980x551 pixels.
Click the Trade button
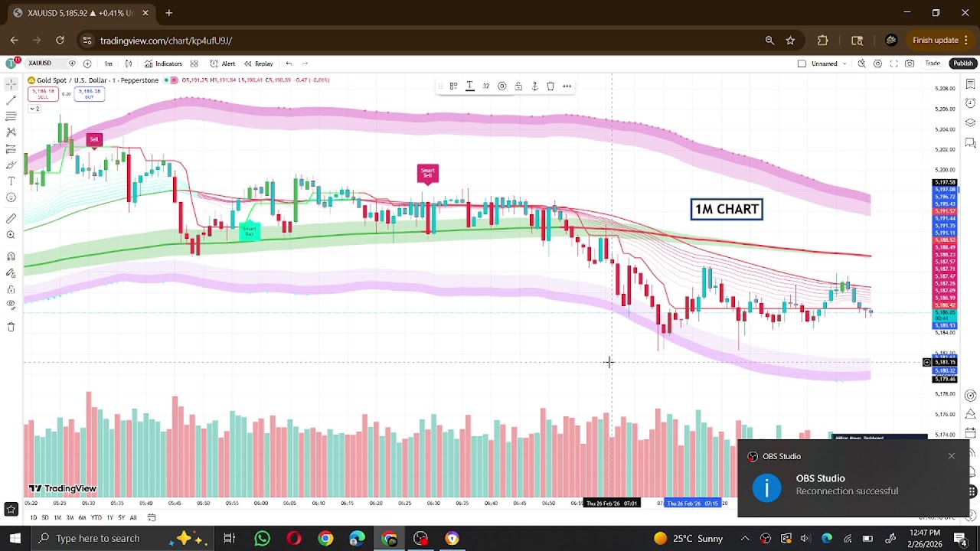pos(933,64)
